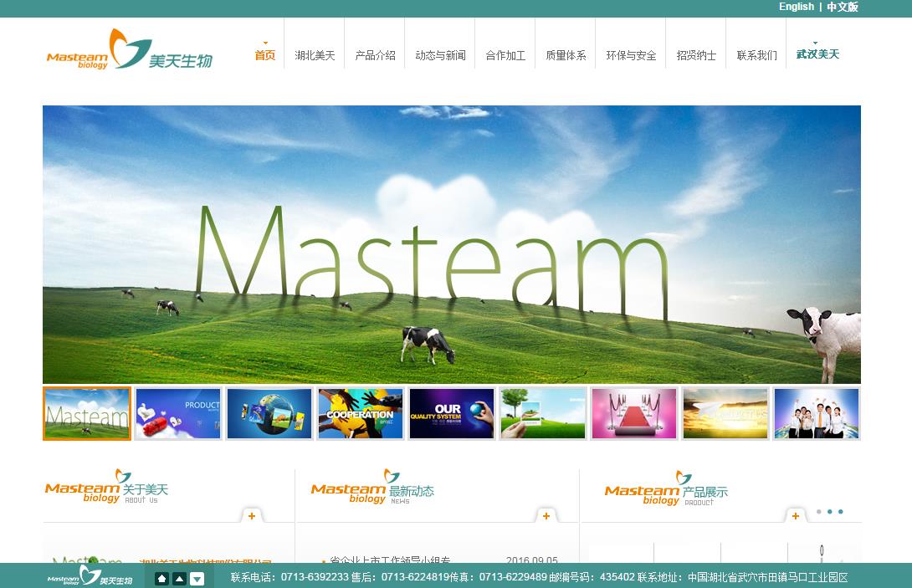Expand 产品展示 section with plus icon
This screenshot has width=912, height=588.
click(796, 516)
